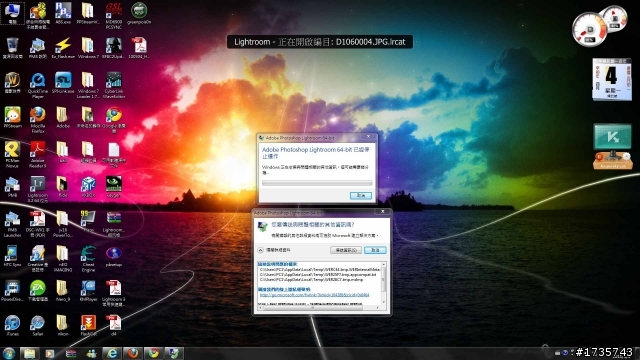
Task: Select the VirtualBox cube shortcut
Action: tap(88, 187)
